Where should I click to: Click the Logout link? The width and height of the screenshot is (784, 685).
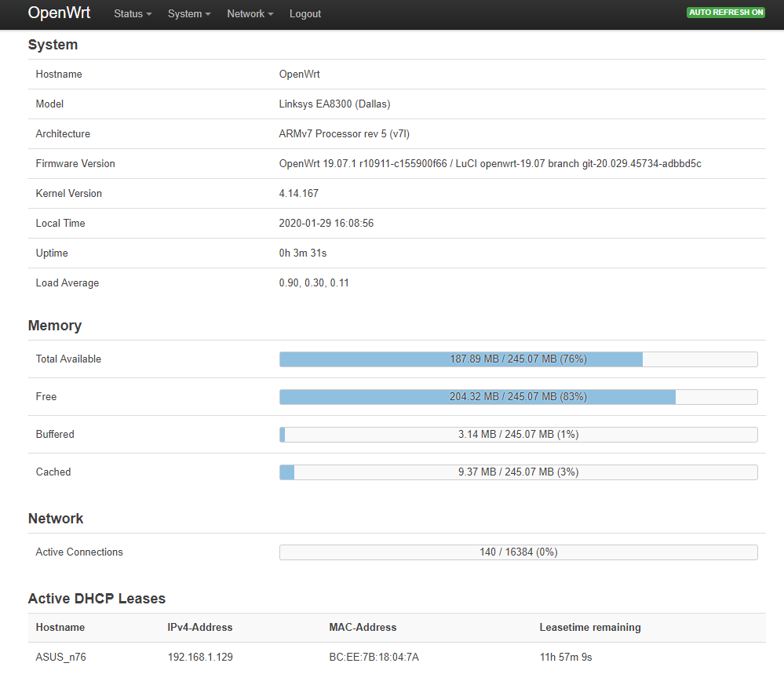pos(304,14)
